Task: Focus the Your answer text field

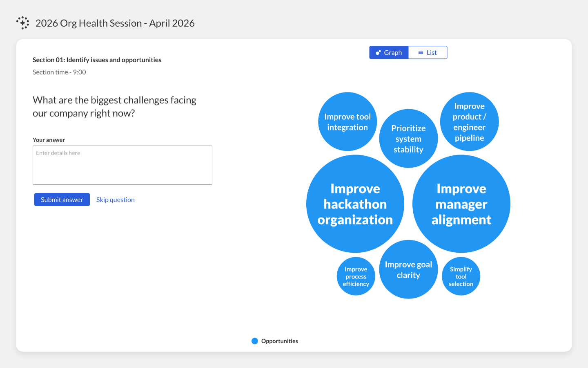Action: click(x=122, y=165)
